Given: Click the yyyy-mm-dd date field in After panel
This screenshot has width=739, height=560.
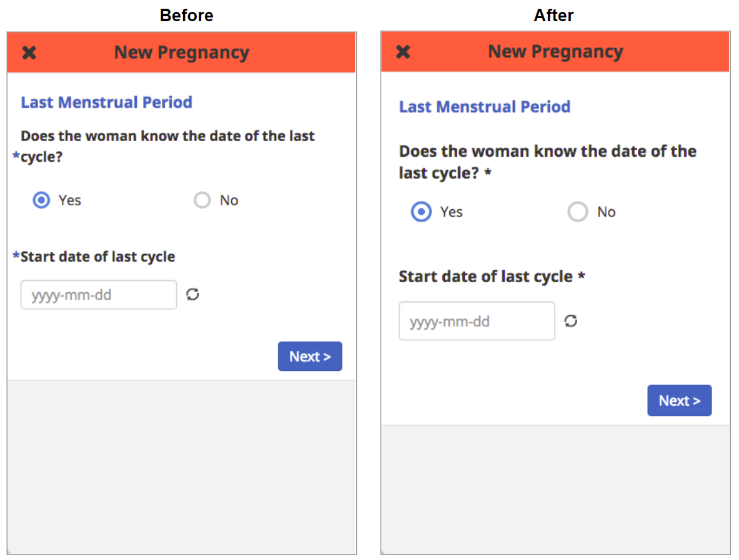Looking at the screenshot, I should pyautogui.click(x=477, y=321).
